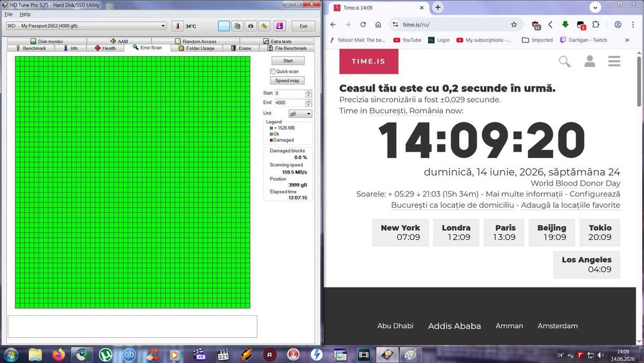Expand the hidden bookmarks chevron
Screen dimensions: 644x363
[627, 40]
